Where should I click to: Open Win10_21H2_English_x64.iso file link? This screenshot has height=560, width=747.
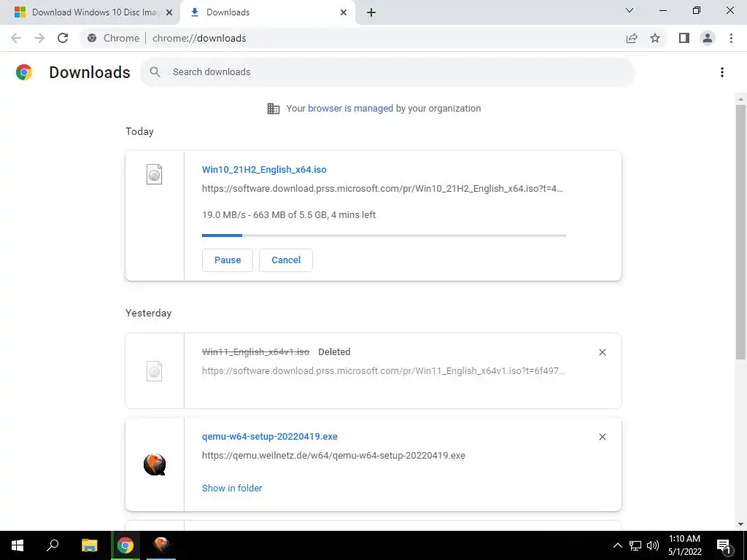tap(264, 169)
